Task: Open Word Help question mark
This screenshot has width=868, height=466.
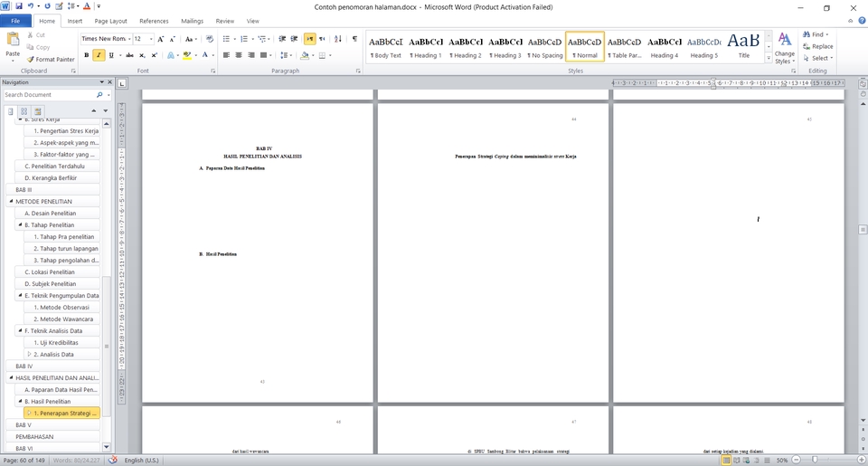Action: (x=862, y=21)
